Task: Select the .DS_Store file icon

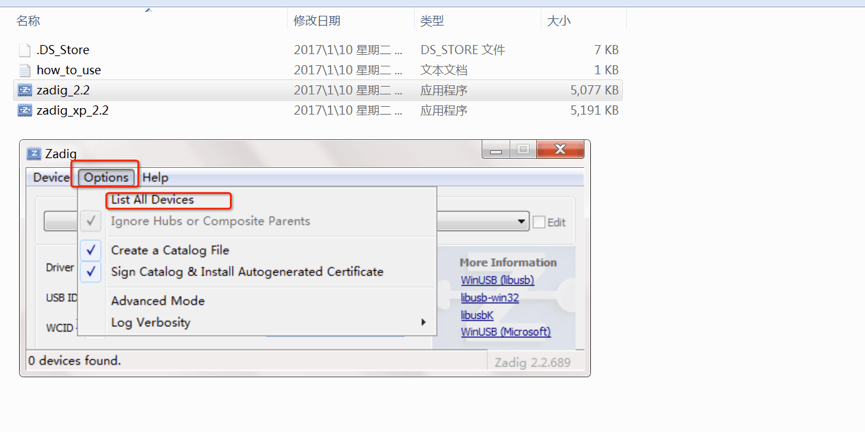Action: 25,50
